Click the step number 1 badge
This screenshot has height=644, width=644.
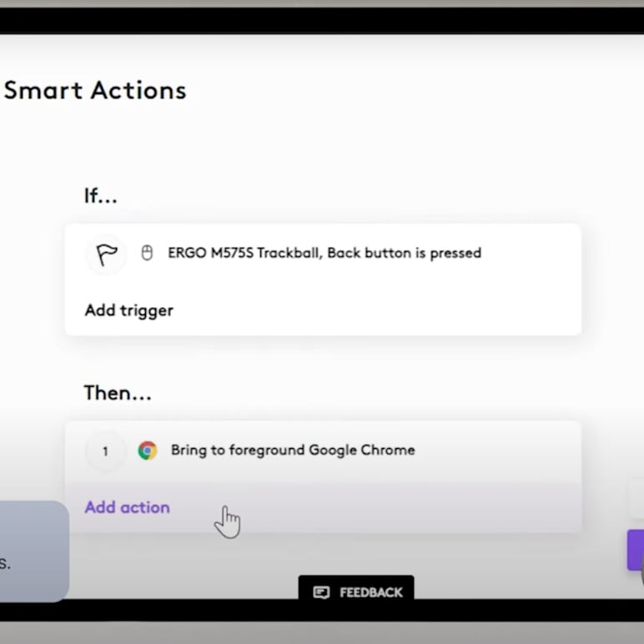click(x=105, y=451)
